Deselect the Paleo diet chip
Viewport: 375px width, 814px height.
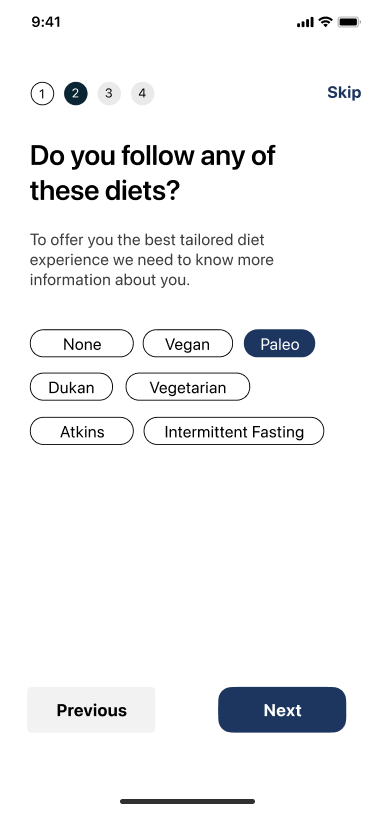[x=279, y=343]
